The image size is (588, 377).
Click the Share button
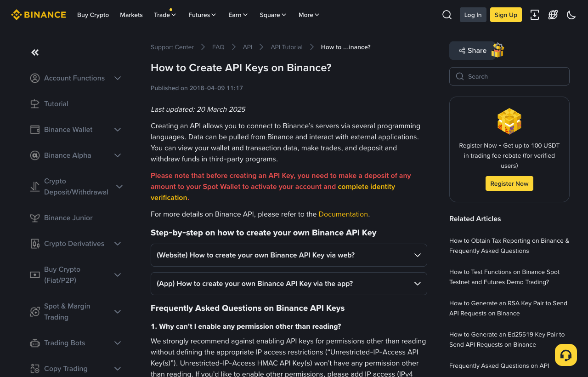(472, 51)
